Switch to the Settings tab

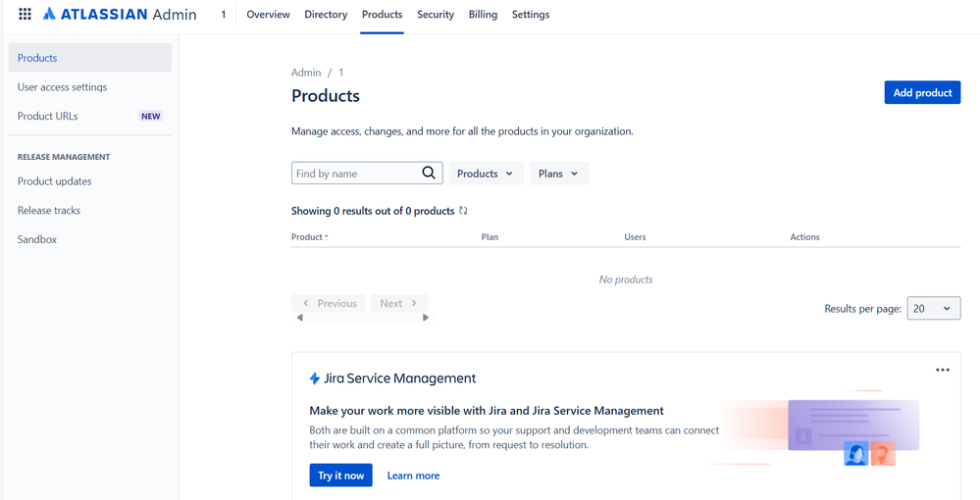531,15
